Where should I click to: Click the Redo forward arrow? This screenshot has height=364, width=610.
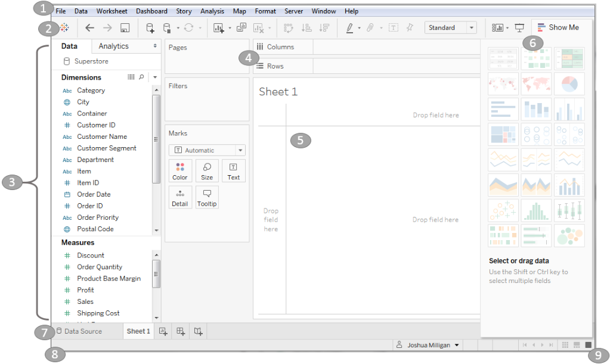107,27
